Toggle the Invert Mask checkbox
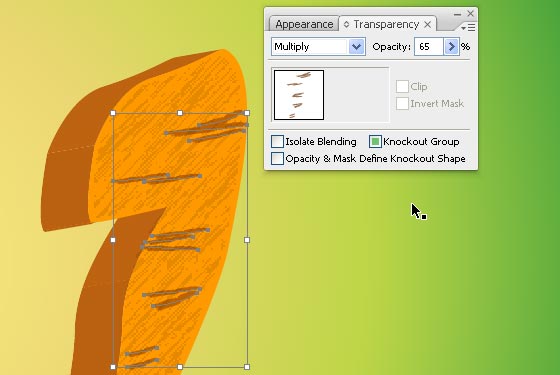The image size is (560, 375). point(402,104)
